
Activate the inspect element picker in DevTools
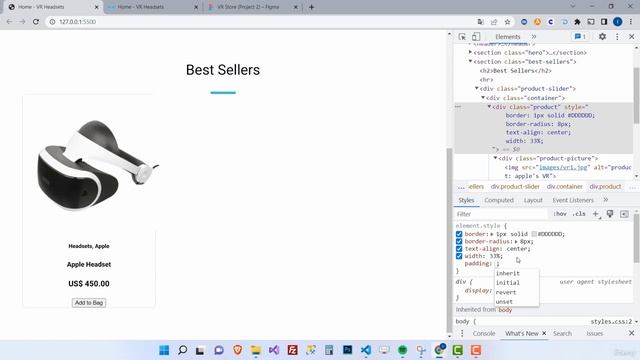[462, 37]
